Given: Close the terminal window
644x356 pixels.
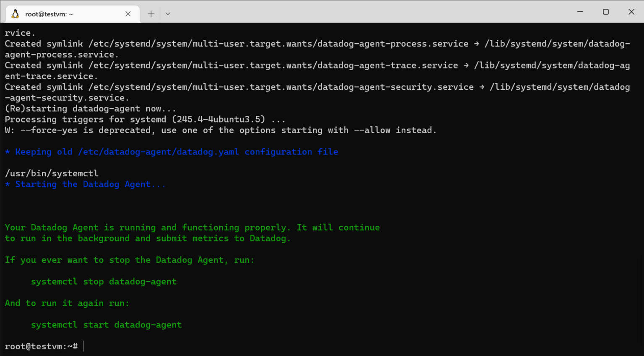Looking at the screenshot, I should (631, 12).
